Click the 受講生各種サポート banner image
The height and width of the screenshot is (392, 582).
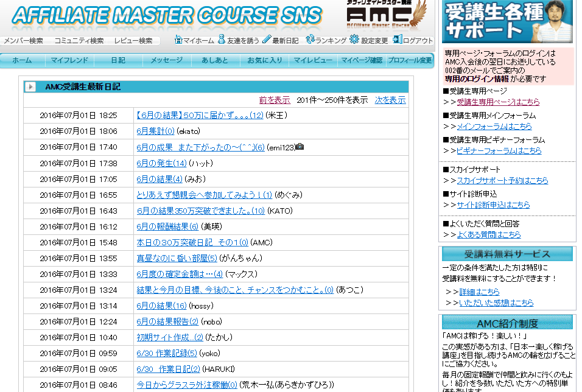point(507,22)
